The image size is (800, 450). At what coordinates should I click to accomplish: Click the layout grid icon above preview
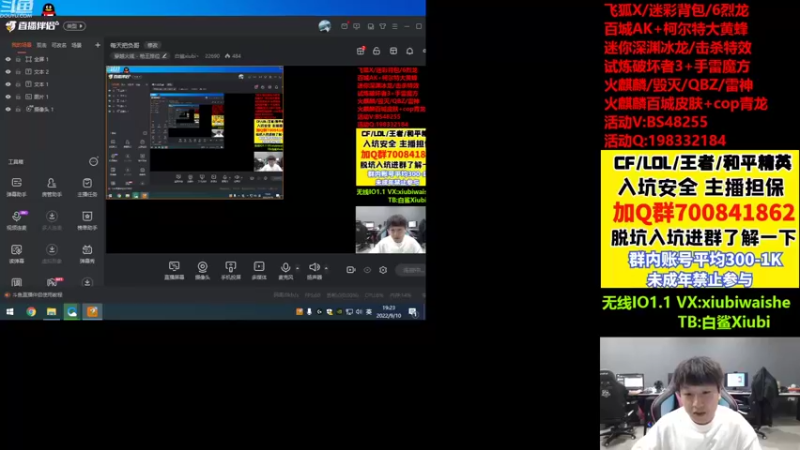393,51
